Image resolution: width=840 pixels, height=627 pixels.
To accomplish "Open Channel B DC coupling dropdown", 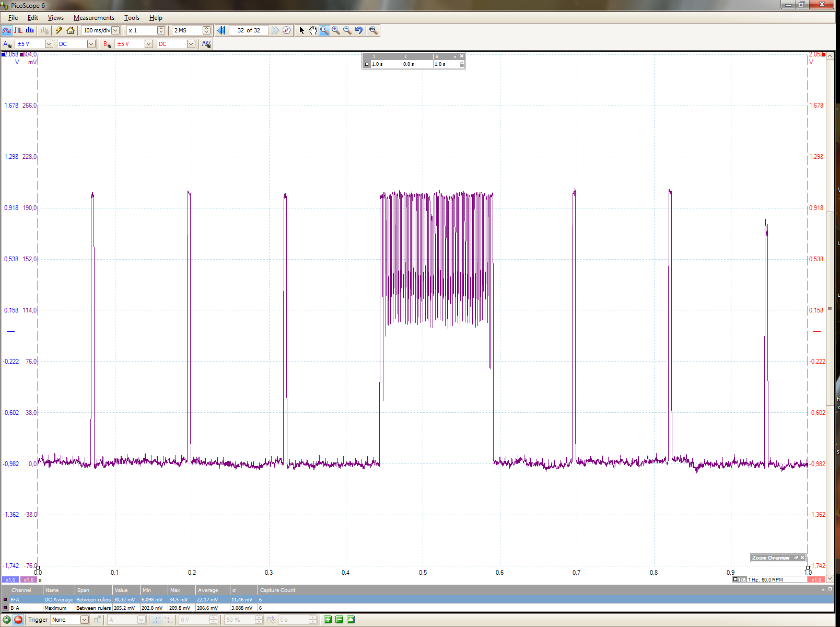I will pos(191,44).
